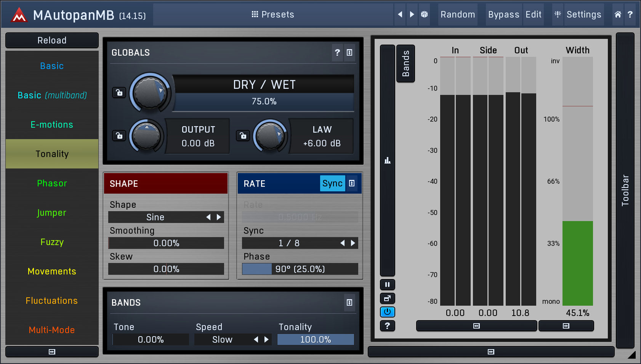Pause the meter display
641x364 pixels.
click(387, 284)
